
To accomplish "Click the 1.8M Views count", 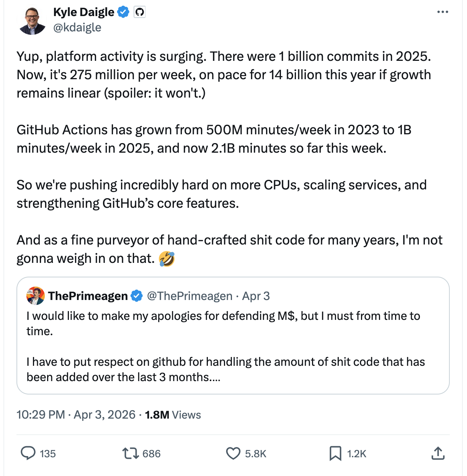I will 173,415.
